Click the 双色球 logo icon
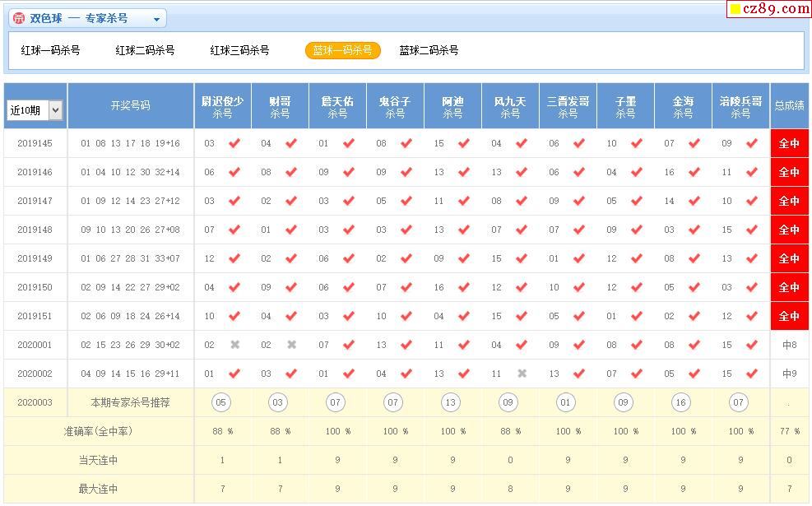Image resolution: width=812 pixels, height=506 pixels. point(19,19)
